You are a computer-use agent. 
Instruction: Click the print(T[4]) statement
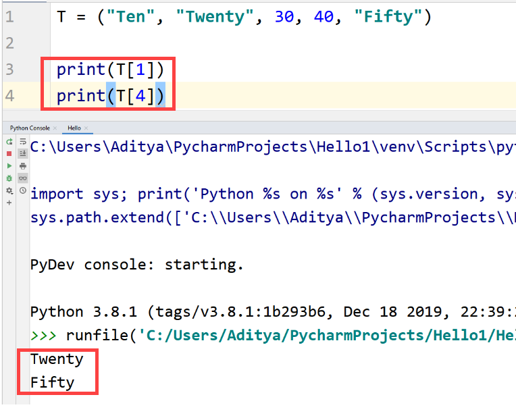pyautogui.click(x=110, y=96)
